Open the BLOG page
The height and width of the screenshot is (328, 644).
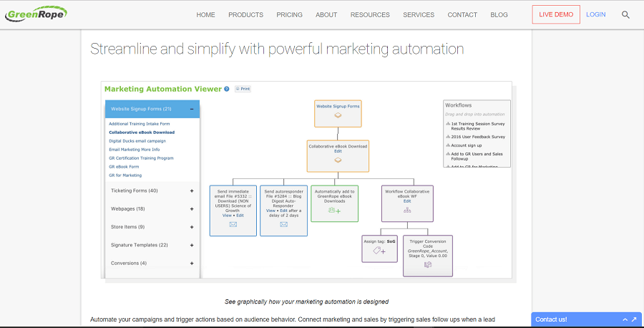pyautogui.click(x=499, y=15)
